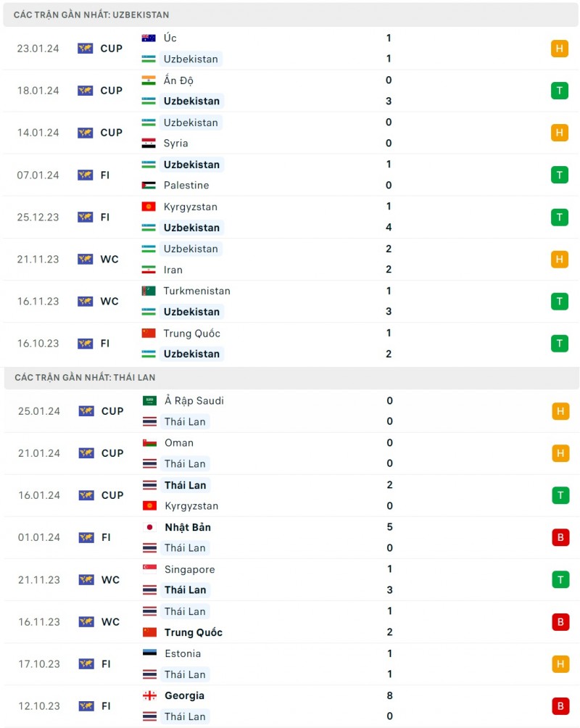
Task: Click the Saudi Arabia flag icon
Action: (x=149, y=400)
